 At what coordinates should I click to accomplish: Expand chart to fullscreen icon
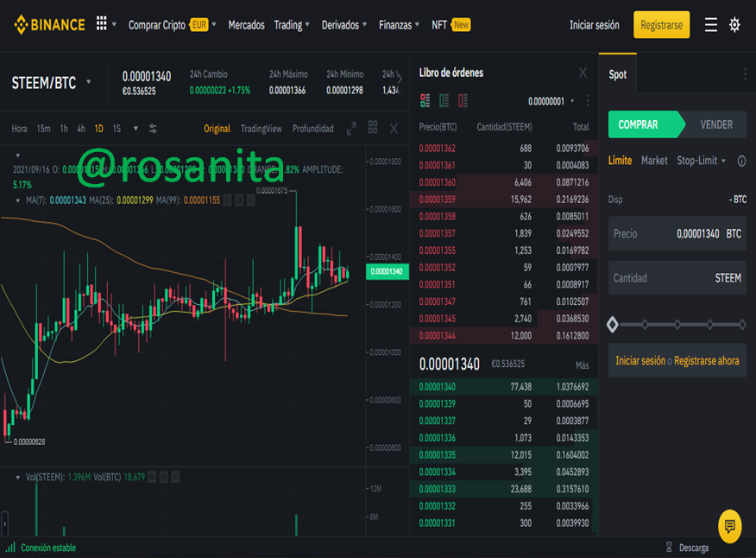point(351,129)
